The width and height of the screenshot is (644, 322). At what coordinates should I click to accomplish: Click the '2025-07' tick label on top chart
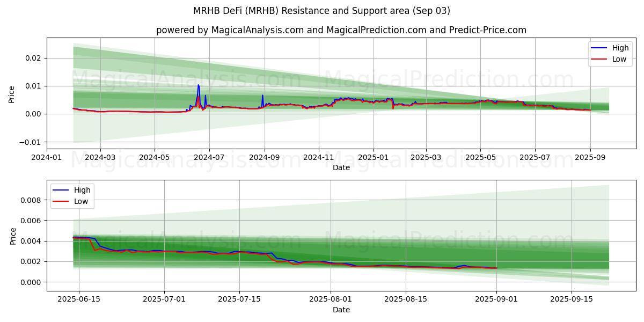(x=535, y=157)
